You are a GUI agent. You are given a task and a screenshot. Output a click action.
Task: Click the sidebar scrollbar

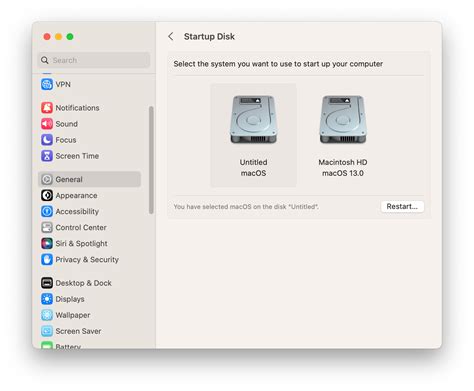151,160
